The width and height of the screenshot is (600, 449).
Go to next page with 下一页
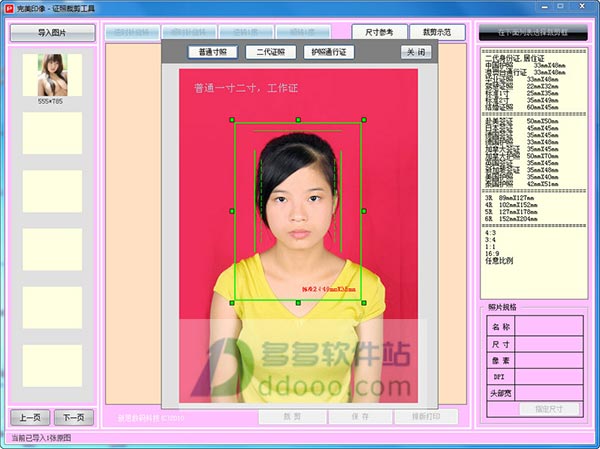pyautogui.click(x=73, y=417)
